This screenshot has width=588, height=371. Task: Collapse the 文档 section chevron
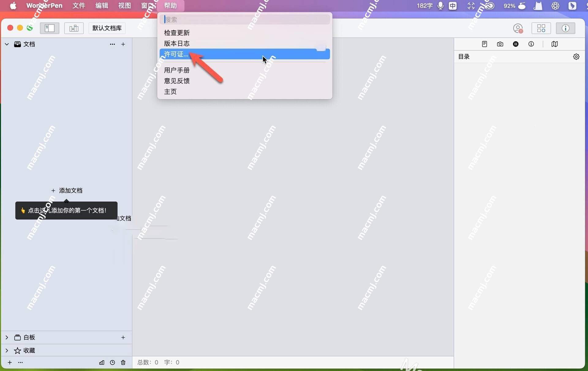7,44
